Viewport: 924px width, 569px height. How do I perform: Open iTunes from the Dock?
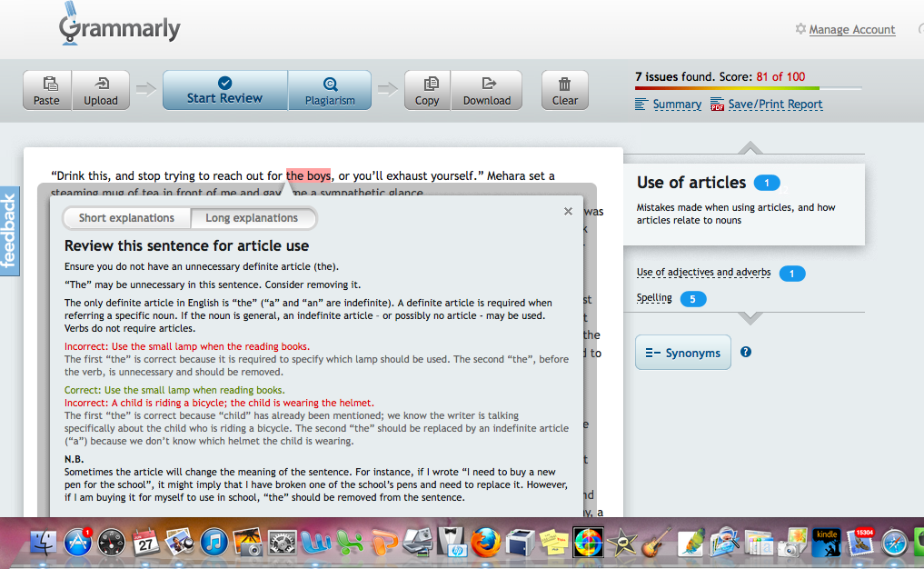tap(214, 543)
